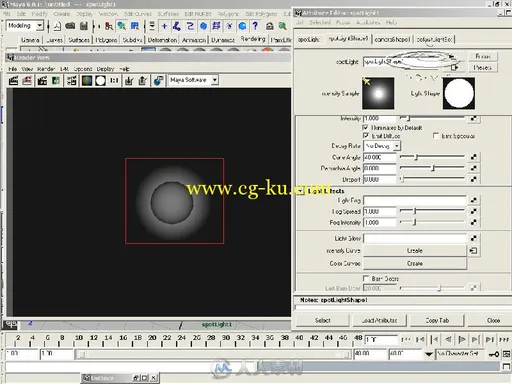Image resolution: width=512 pixels, height=384 pixels.
Task: Play the animation forward
Action: 462,340
